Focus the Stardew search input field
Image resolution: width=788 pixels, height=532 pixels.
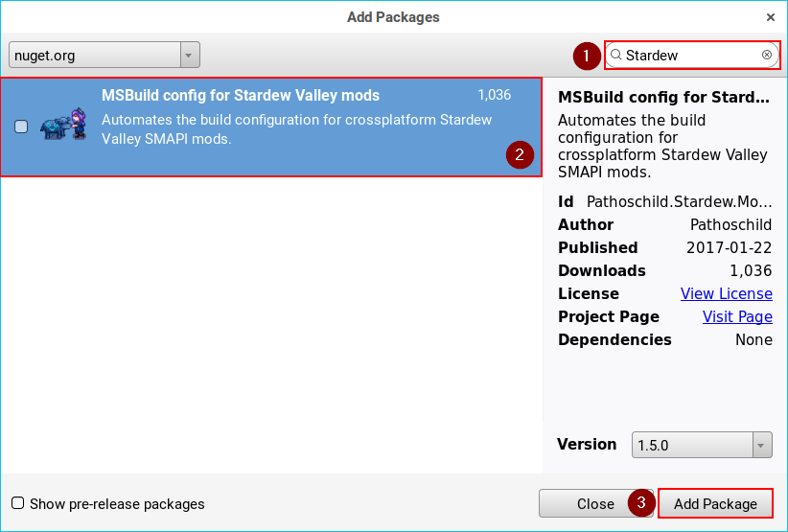click(690, 56)
